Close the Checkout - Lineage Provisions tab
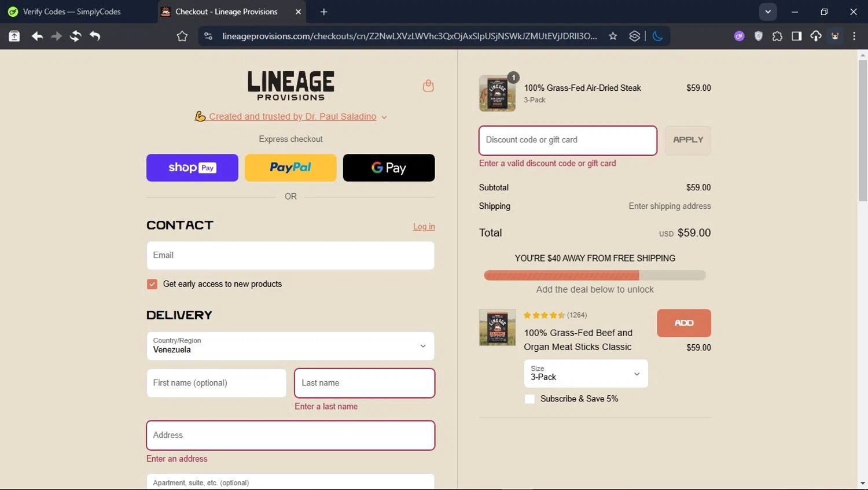The width and height of the screenshot is (868, 490). (x=298, y=12)
